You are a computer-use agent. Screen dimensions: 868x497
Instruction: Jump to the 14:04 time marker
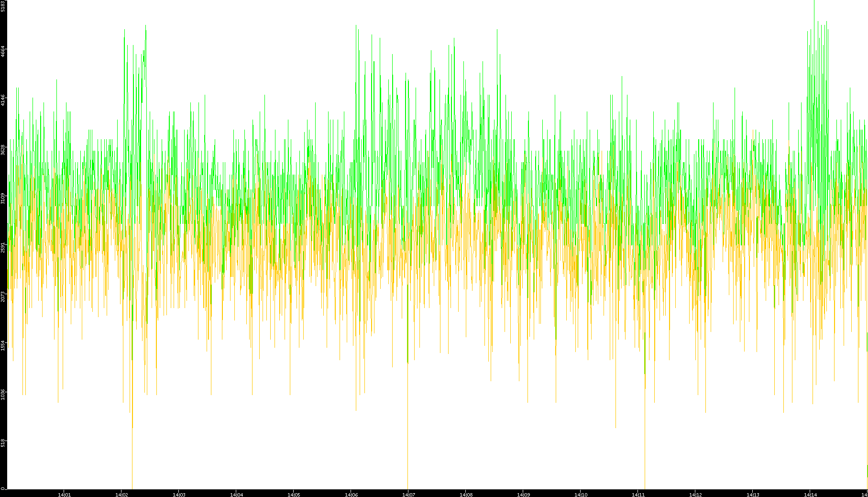(x=236, y=494)
